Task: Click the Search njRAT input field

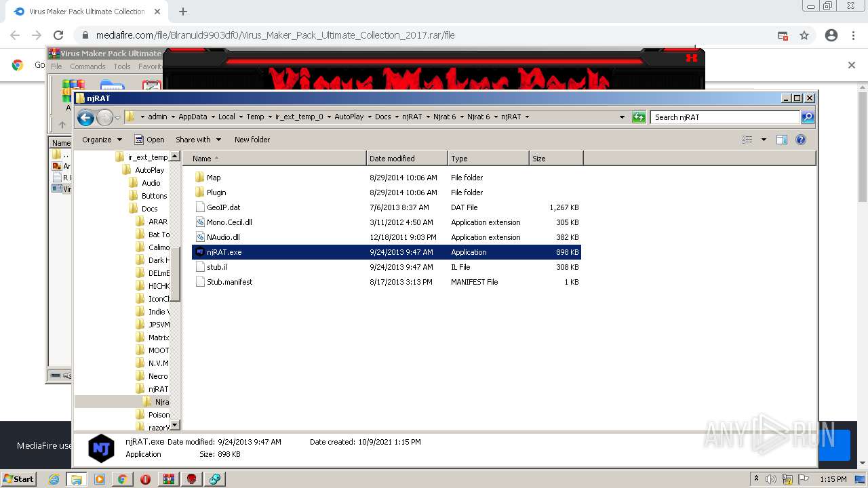Action: tap(726, 117)
